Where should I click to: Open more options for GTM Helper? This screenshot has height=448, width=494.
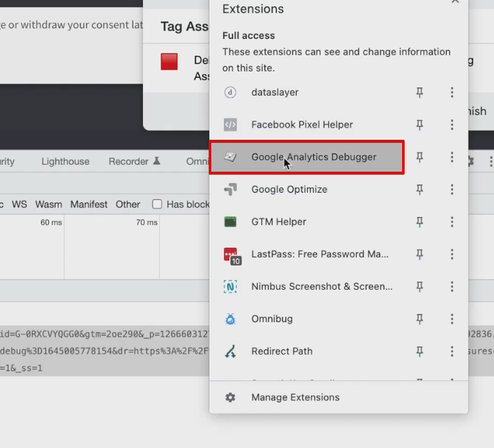[452, 222]
